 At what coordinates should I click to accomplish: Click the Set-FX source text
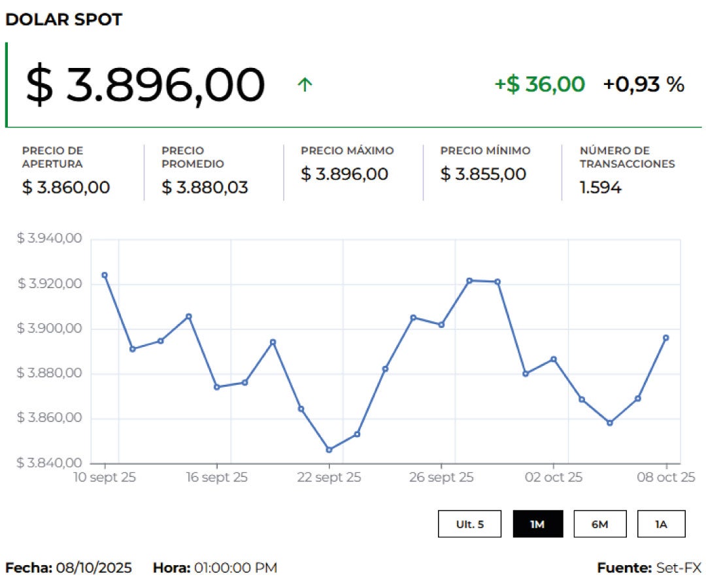677,568
